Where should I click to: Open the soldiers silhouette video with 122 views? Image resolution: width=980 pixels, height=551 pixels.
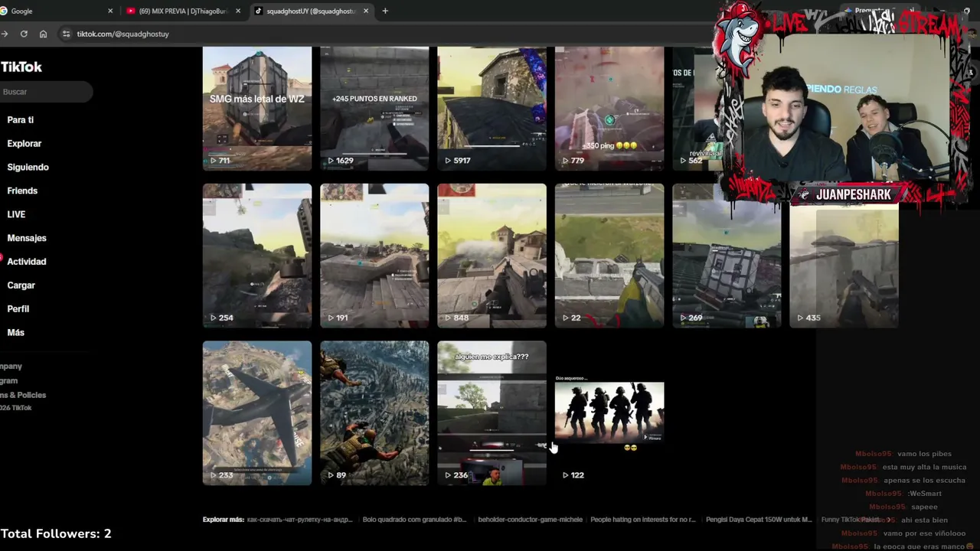609,413
